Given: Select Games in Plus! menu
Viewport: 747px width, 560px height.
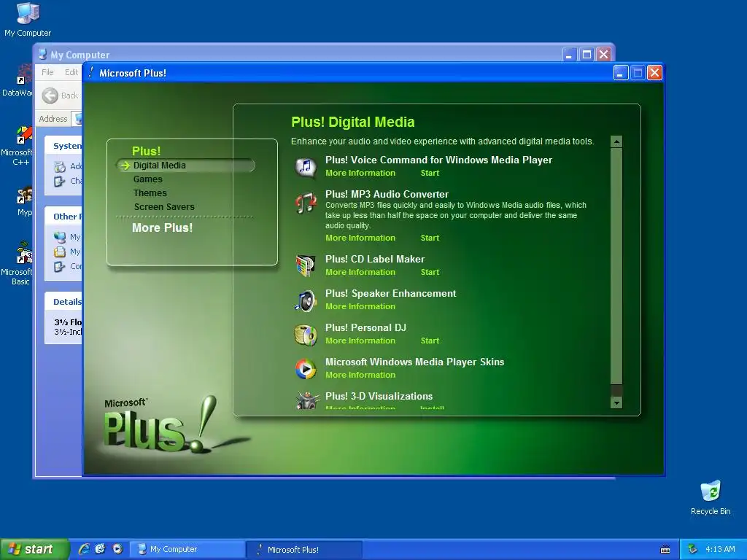Looking at the screenshot, I should click(x=147, y=179).
